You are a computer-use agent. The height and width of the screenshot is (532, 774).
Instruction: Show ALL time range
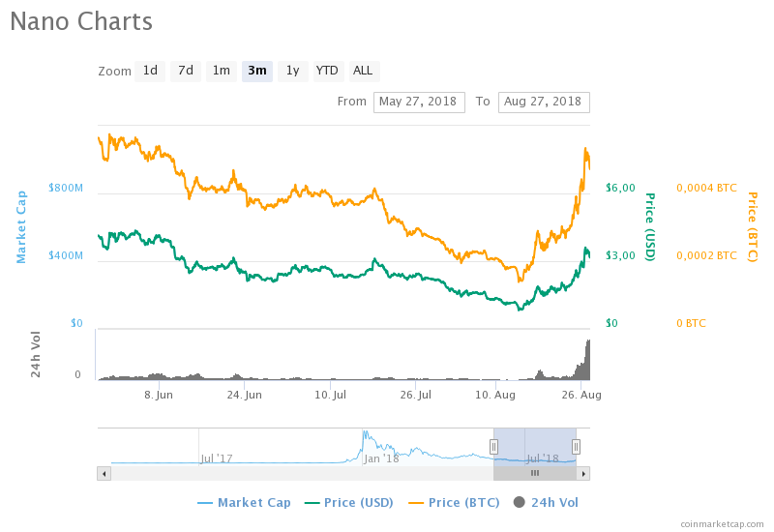[363, 71]
